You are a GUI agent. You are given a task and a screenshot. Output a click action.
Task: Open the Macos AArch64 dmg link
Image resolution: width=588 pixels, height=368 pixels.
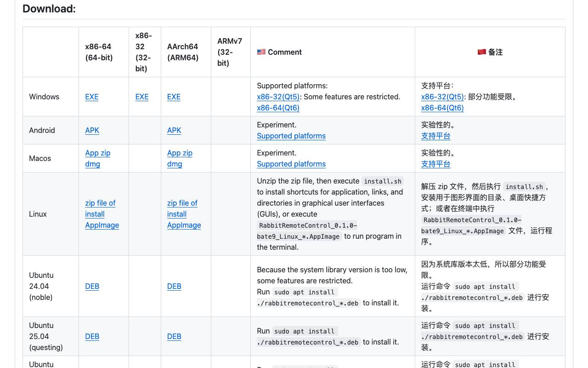point(175,164)
